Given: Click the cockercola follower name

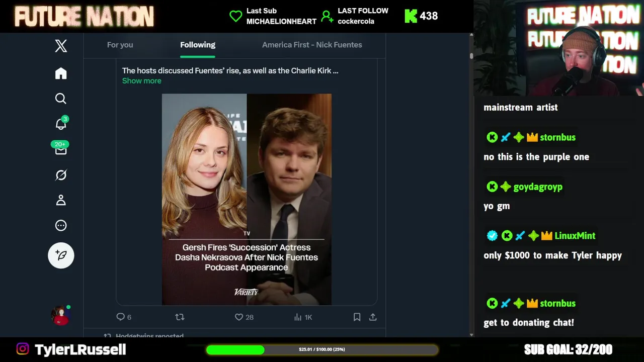Looking at the screenshot, I should pos(356,21).
